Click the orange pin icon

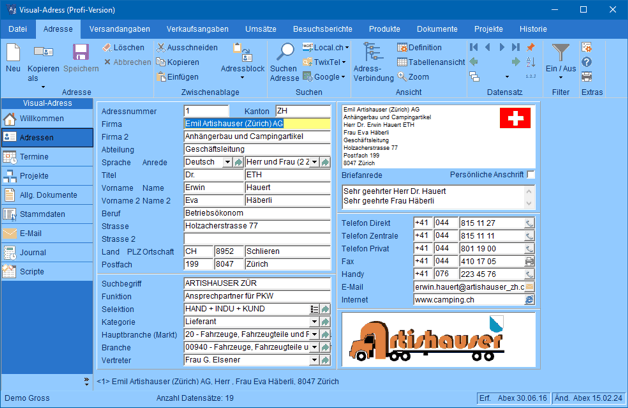531,47
